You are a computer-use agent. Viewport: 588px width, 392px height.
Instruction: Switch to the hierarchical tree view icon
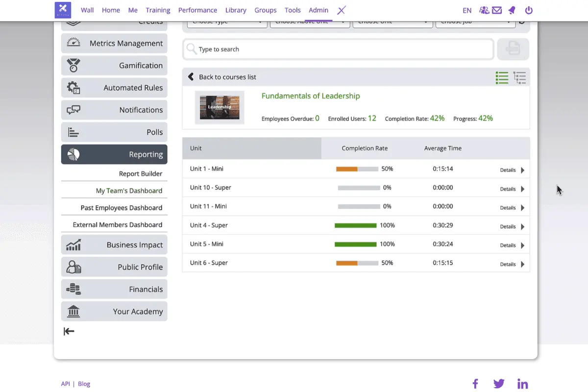pyautogui.click(x=519, y=77)
